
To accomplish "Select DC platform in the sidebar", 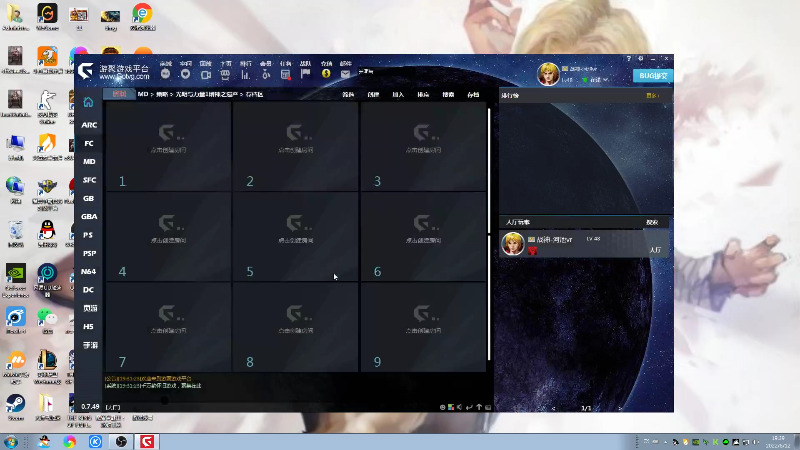I will tap(89, 290).
